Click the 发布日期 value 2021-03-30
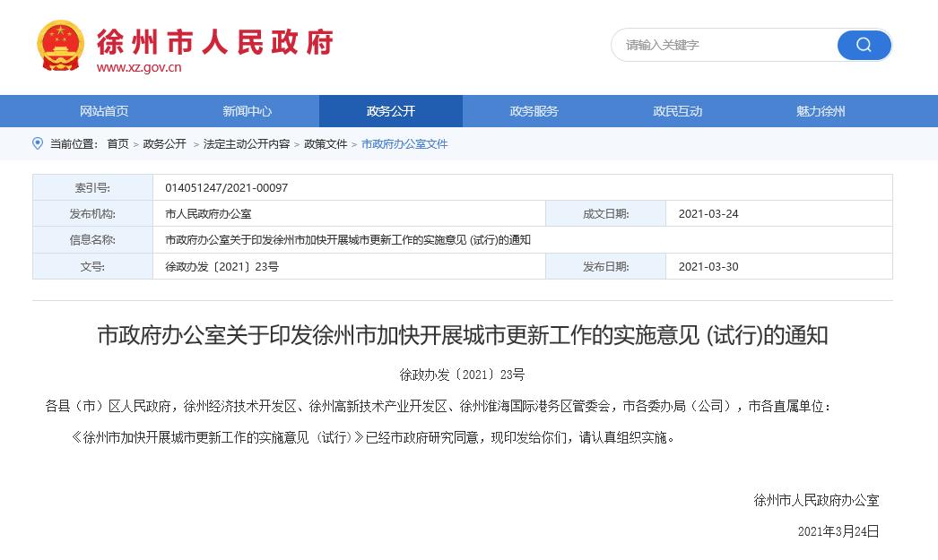The width and height of the screenshot is (938, 560). coord(708,266)
